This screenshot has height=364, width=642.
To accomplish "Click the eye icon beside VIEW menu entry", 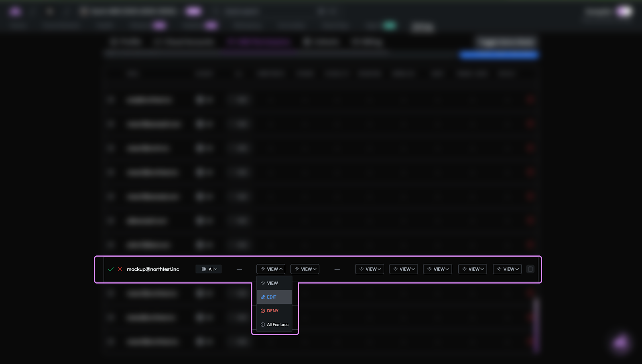I will [x=263, y=283].
